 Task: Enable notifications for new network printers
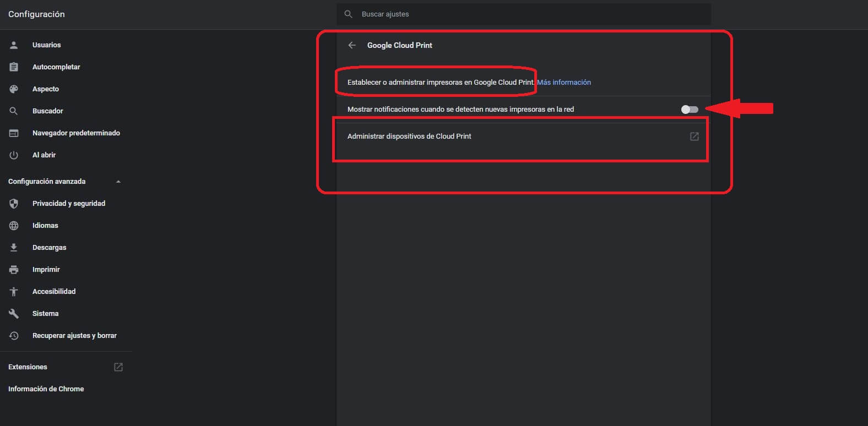point(689,110)
